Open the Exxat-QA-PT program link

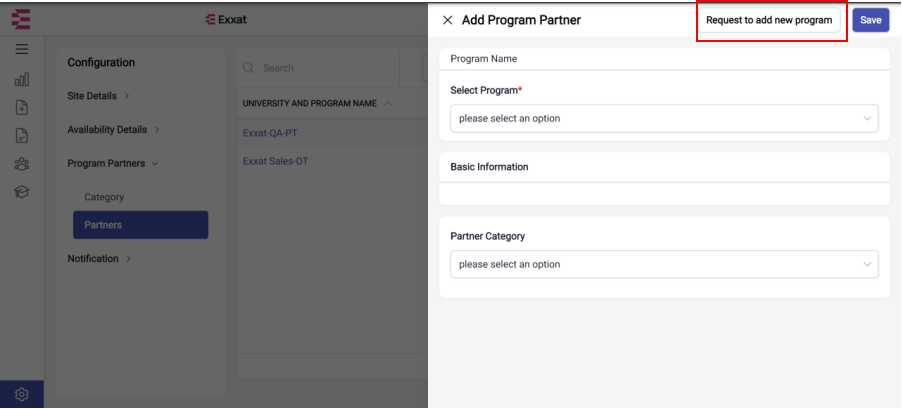click(270, 133)
